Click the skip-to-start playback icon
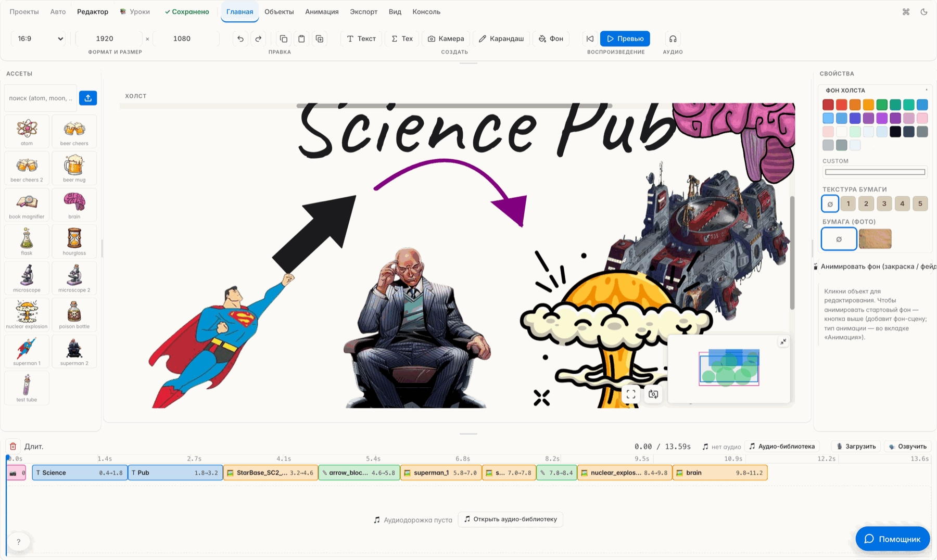 pyautogui.click(x=590, y=39)
